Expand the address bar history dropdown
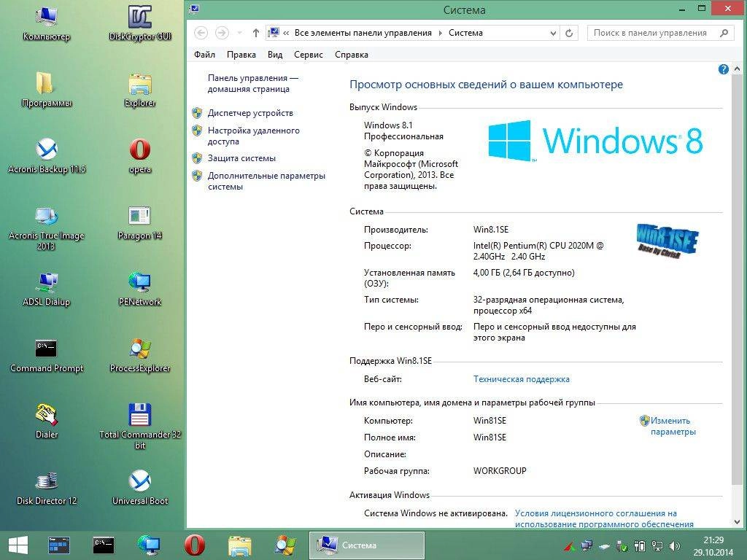This screenshot has width=747, height=560. (553, 34)
